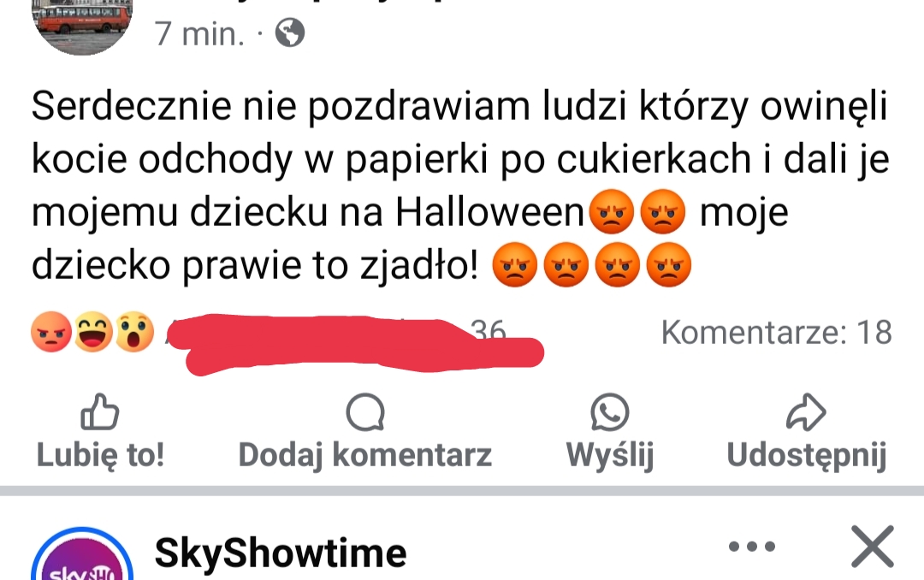
Task: Click the WhatsApp send icon
Action: 610,412
